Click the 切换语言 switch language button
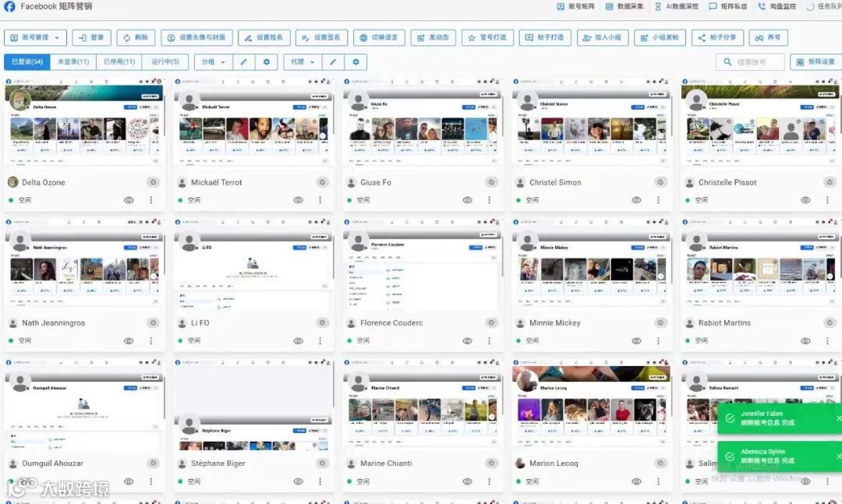This screenshot has width=842, height=504. (379, 37)
